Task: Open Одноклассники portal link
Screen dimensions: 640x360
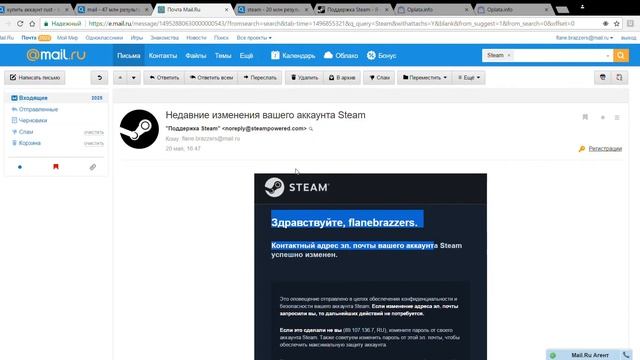Action: [x=104, y=38]
